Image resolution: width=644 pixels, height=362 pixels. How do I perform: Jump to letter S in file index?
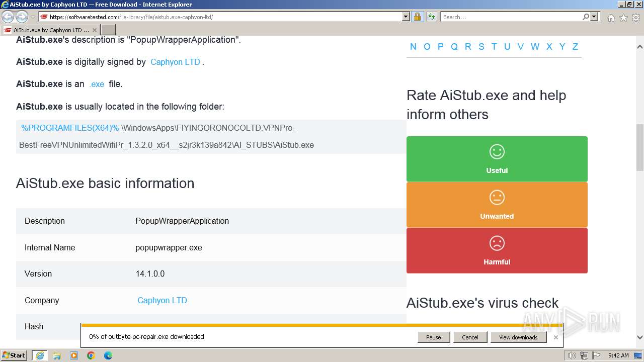coord(481,47)
